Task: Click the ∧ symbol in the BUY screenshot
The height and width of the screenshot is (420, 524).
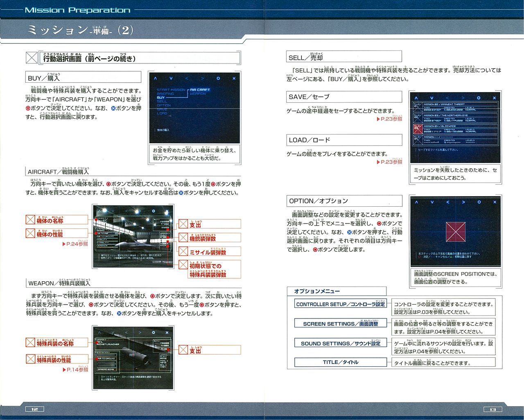Action: [155, 78]
